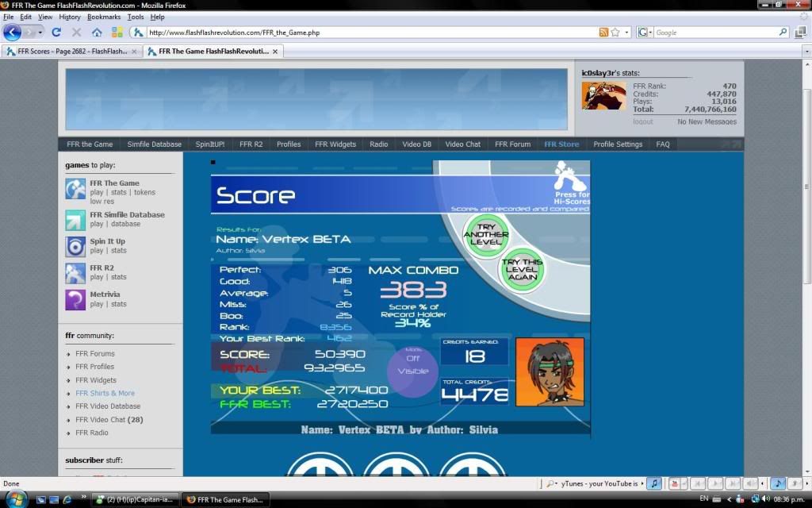This screenshot has height=508, width=812.
Task: Click the Press for Hi-Scores icon
Action: tap(572, 183)
